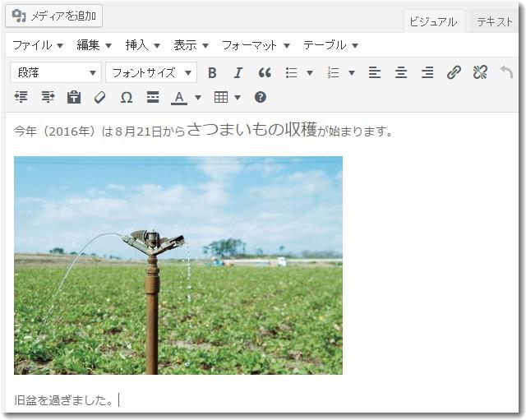Open numbered list style dropdown arrow
Viewport: 526px width, 420px height.
[x=352, y=73]
